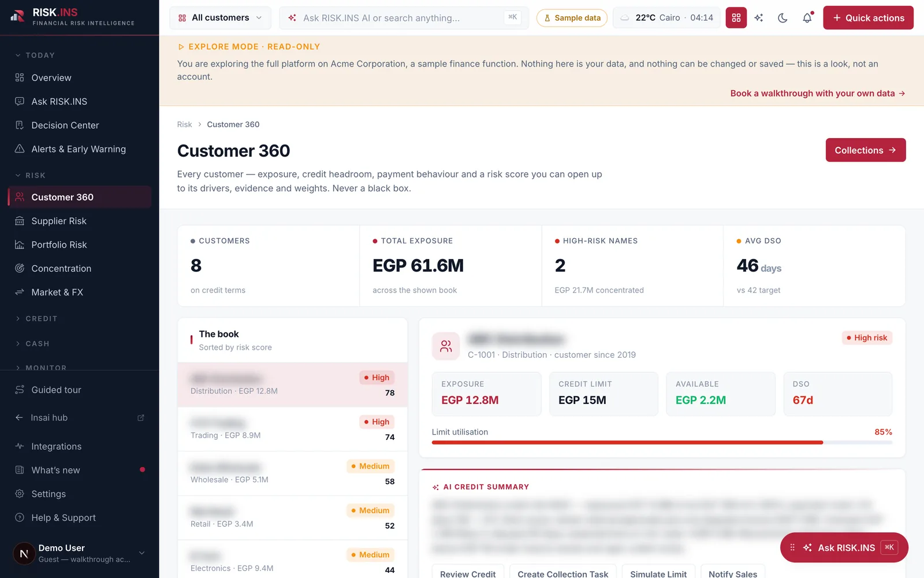The image size is (924, 578).
Task: Click the Collections button
Action: click(x=865, y=150)
